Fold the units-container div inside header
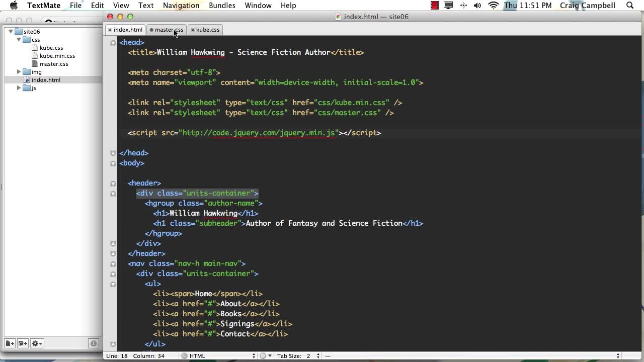The height and width of the screenshot is (362, 644). (x=113, y=194)
